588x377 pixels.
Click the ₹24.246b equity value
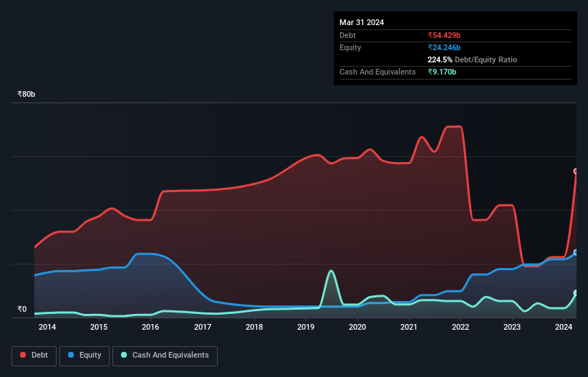point(444,47)
